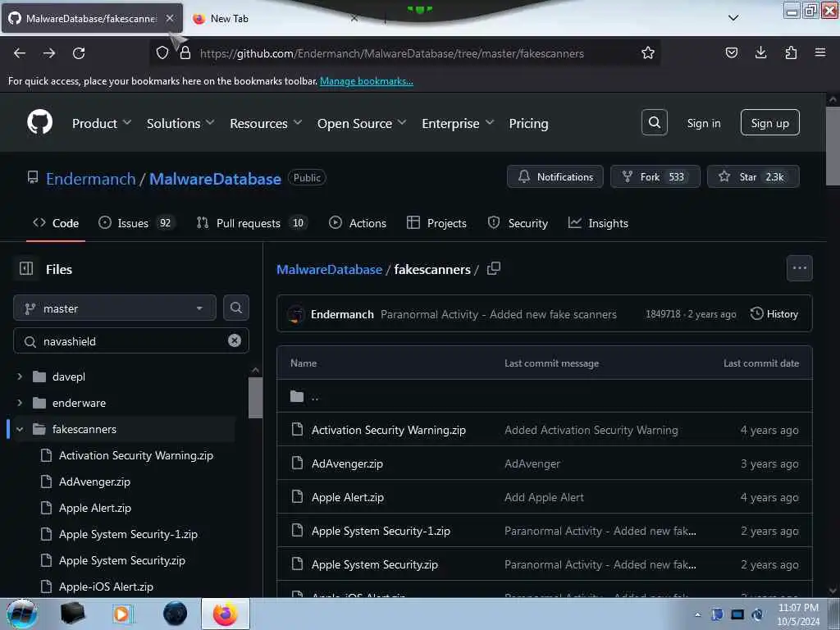Reload the page with the refresh icon

(79, 53)
